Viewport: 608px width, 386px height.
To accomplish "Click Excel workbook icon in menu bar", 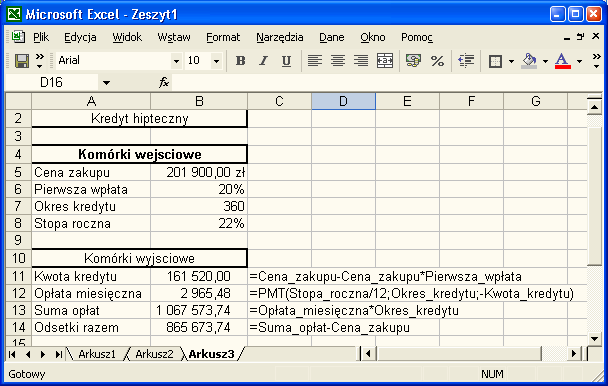I will point(18,37).
